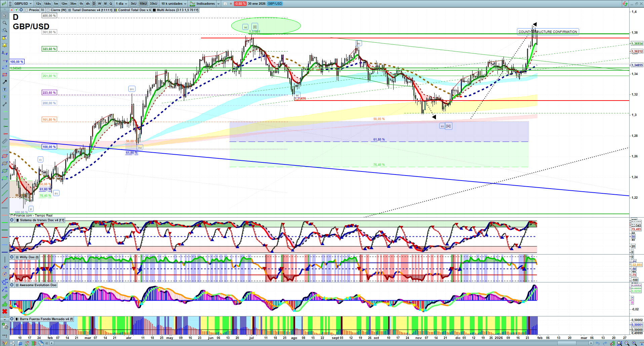Viewport: 644px width, 346px height.
Task: Select the 35kU units button
Action: pyautogui.click(x=153, y=4)
